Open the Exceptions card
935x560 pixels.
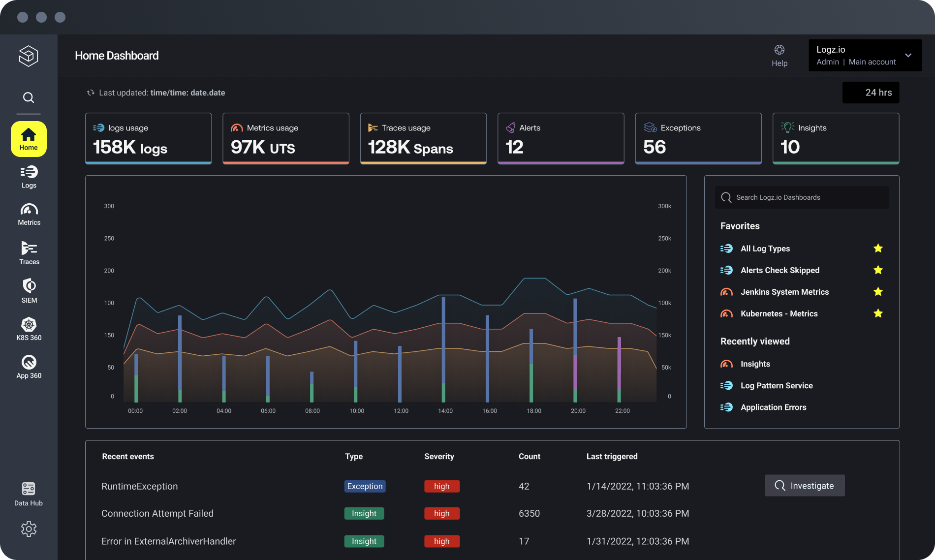698,138
